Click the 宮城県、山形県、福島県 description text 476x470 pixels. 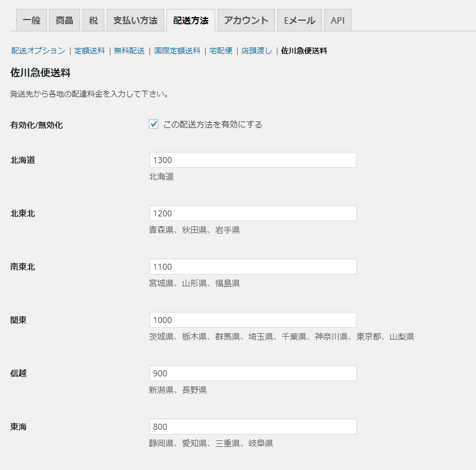[194, 283]
